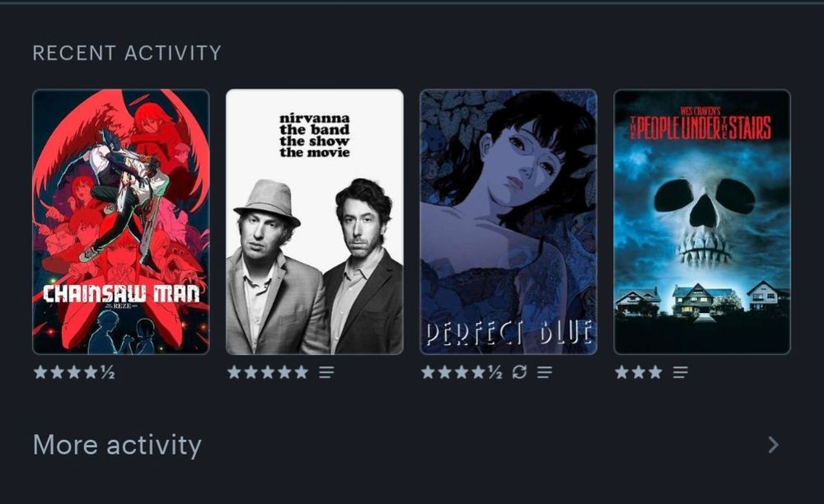824x504 pixels.
Task: Open the More activity link
Action: click(117, 446)
